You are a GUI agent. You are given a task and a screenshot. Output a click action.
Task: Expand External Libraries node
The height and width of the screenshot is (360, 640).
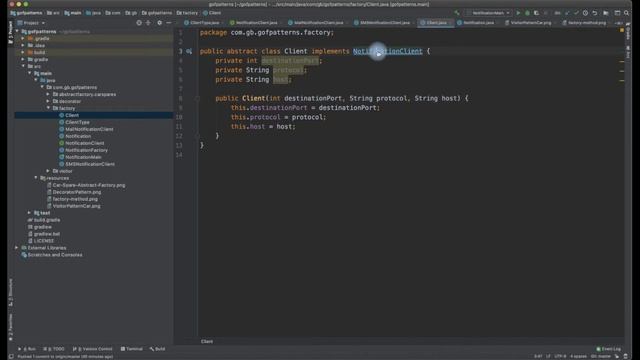coord(17,248)
